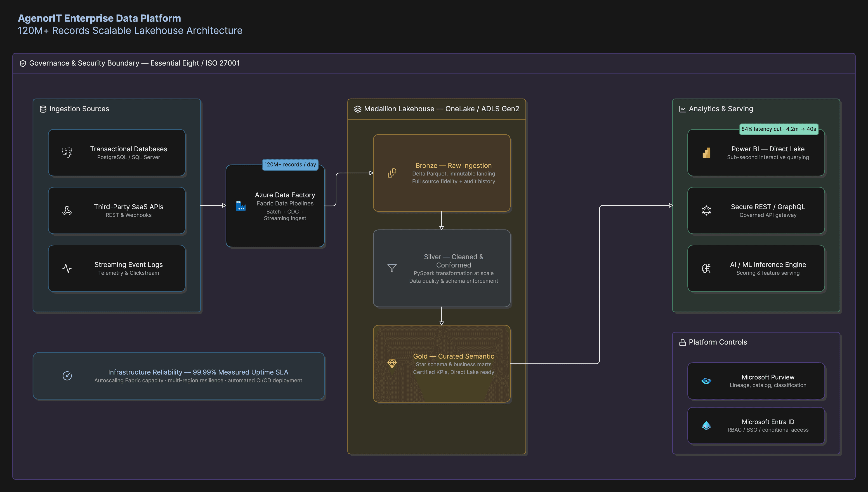Image resolution: width=868 pixels, height=492 pixels.
Task: Click the PySpark transformation at scale text
Action: point(453,273)
